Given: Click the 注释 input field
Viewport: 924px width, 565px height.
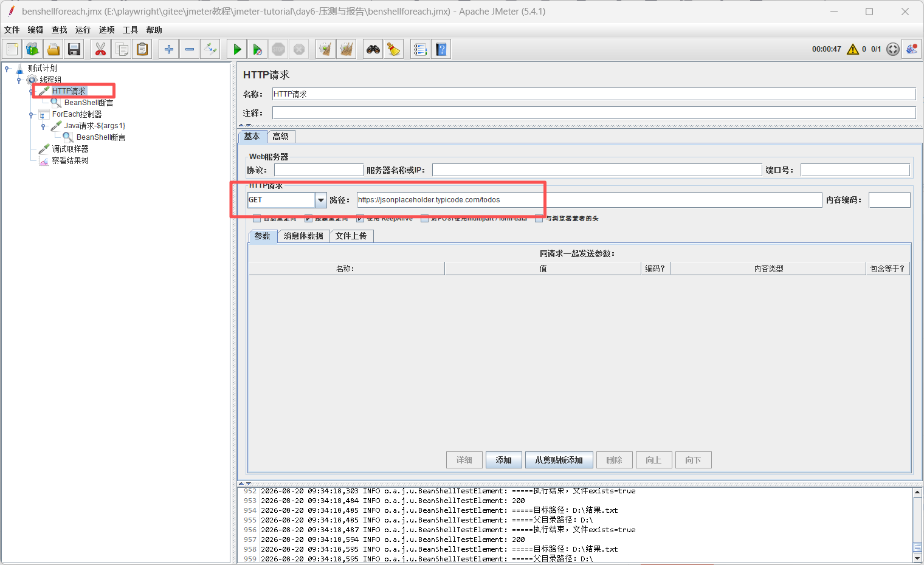Looking at the screenshot, I should [594, 113].
